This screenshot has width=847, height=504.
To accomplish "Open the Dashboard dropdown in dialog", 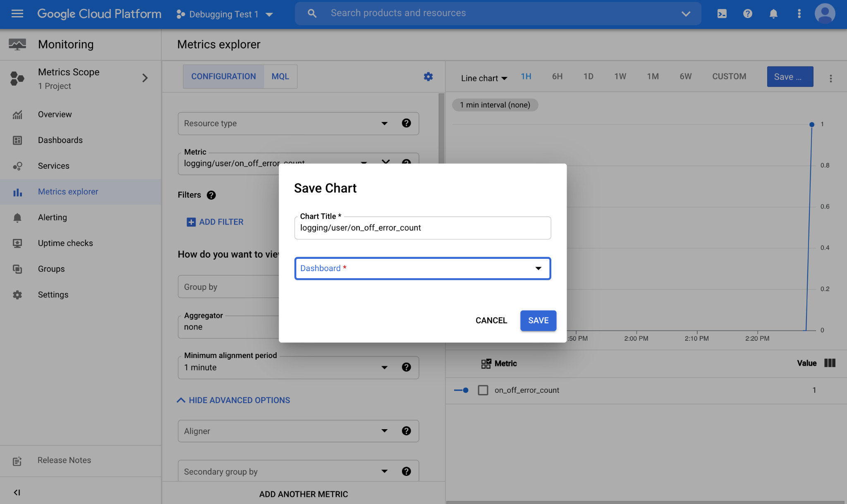I will 422,268.
